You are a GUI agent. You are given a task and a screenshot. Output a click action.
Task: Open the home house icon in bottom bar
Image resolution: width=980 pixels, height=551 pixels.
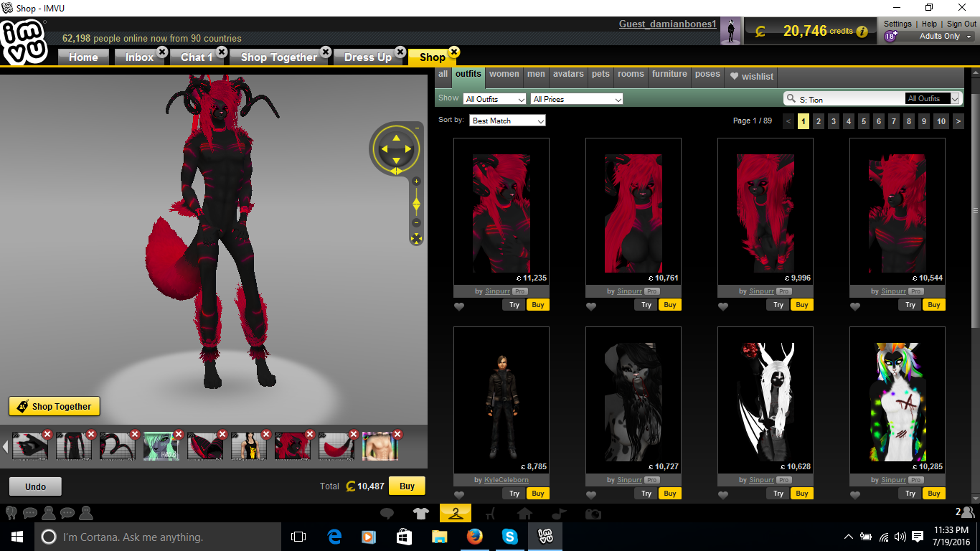tap(524, 514)
